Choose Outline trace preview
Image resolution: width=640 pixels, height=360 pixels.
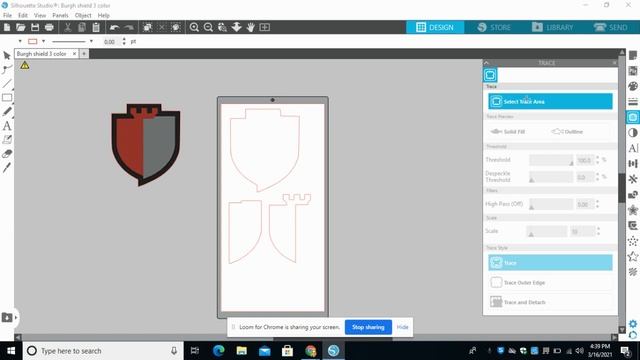tap(567, 131)
